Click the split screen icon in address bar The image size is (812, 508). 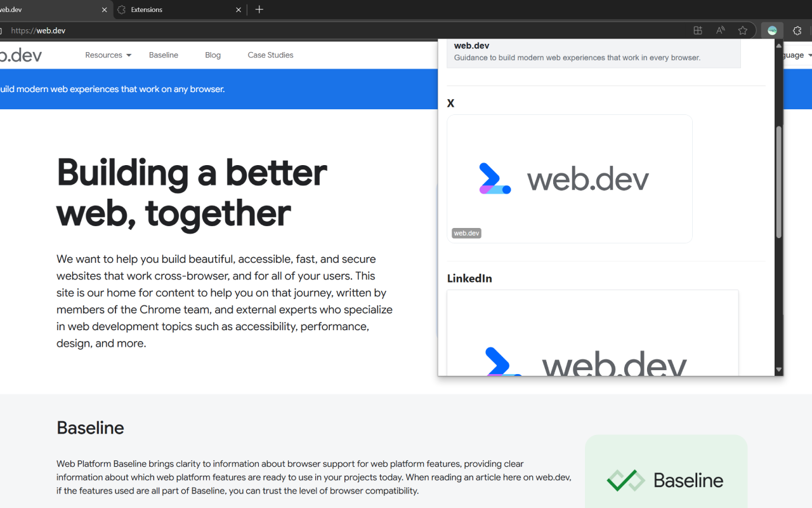click(698, 30)
